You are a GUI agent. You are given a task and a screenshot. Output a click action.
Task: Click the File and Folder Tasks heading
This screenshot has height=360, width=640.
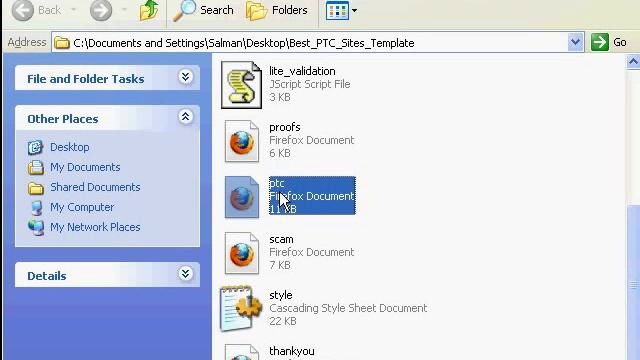point(86,79)
